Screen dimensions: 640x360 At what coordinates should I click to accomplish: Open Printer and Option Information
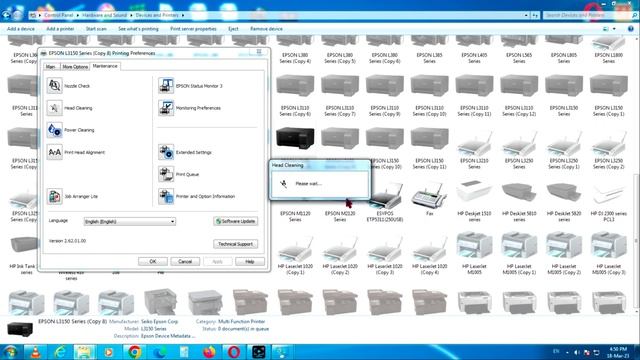pyautogui.click(x=166, y=196)
